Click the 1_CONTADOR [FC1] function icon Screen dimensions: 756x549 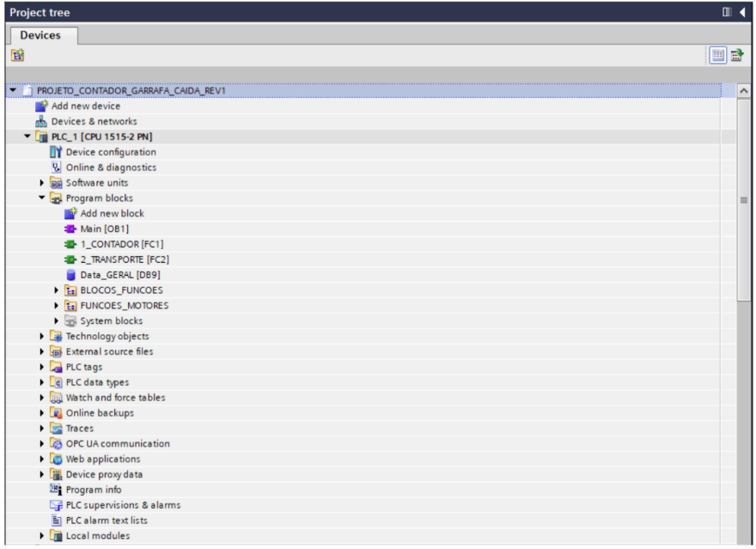pyautogui.click(x=71, y=244)
